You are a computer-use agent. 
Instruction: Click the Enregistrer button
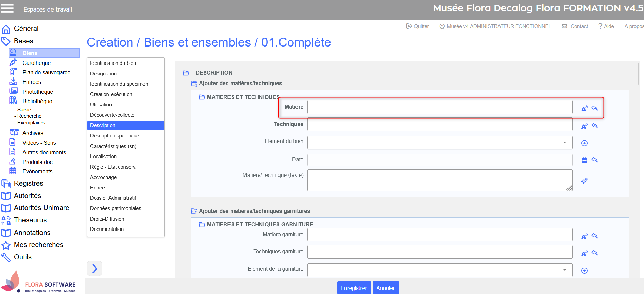[354, 288]
